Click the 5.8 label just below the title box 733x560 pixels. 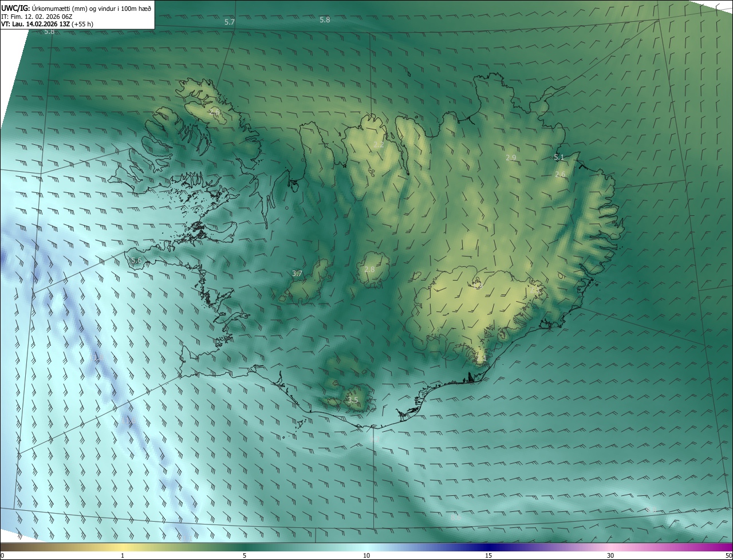coord(49,31)
